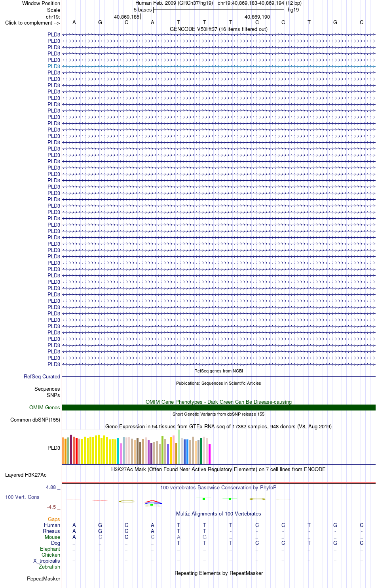Open 'Short Genetic Variants from dbSNP release 155'
This screenshot has height=588, width=376.
point(218,414)
